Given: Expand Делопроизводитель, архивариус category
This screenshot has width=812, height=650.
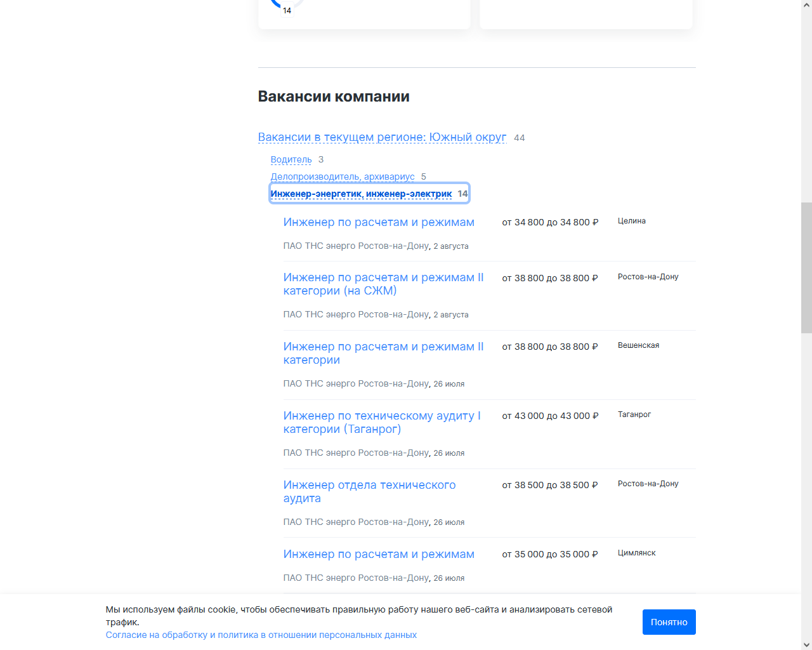Looking at the screenshot, I should [343, 176].
